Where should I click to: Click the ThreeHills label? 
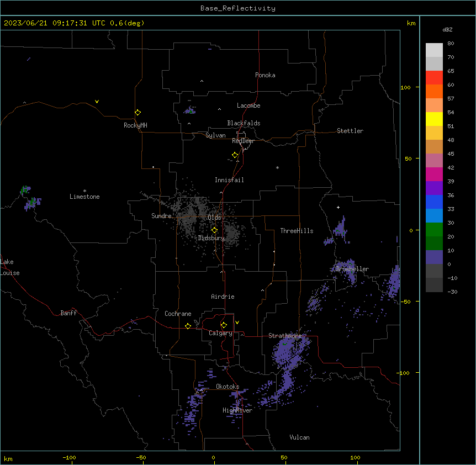297,231
